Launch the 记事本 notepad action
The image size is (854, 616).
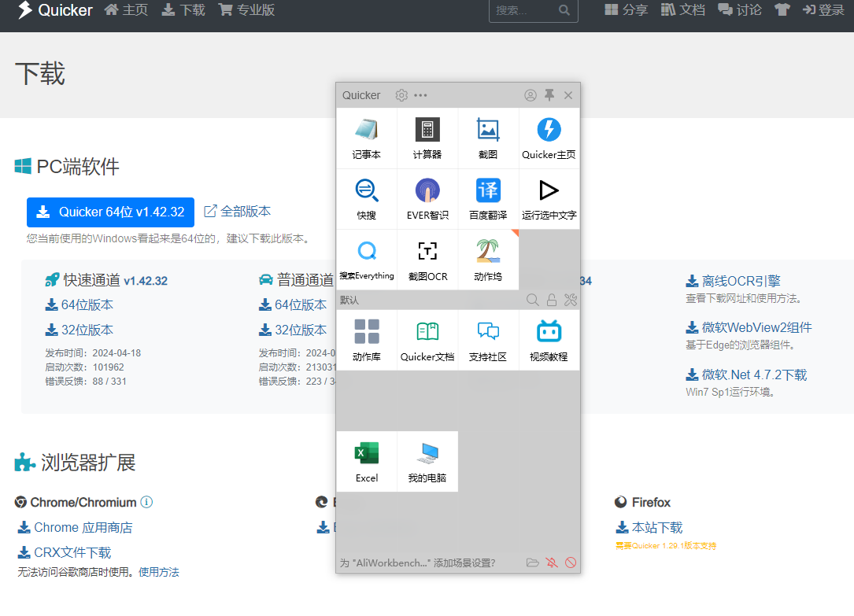pos(367,138)
